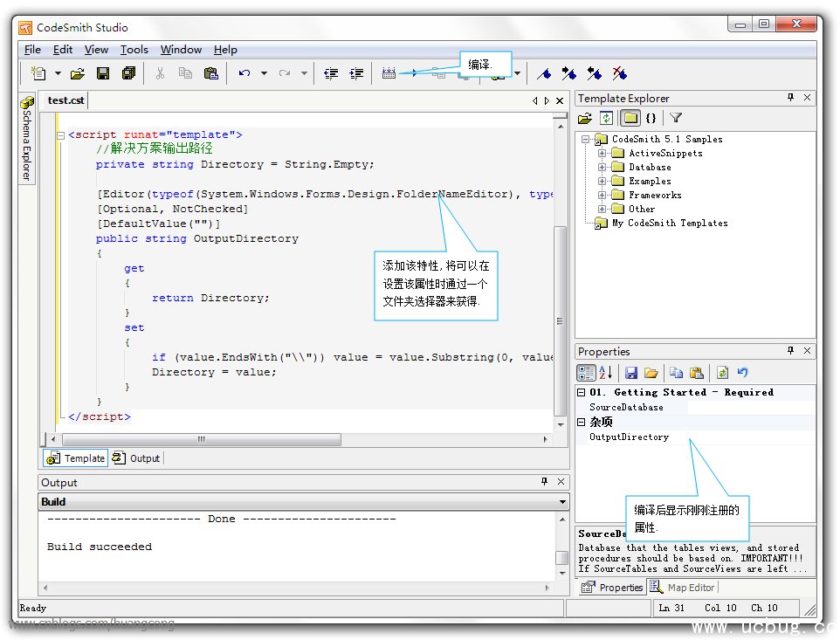The width and height of the screenshot is (840, 640).
Task: Click the editor horizontal scrollbar thumb
Action: click(x=202, y=440)
